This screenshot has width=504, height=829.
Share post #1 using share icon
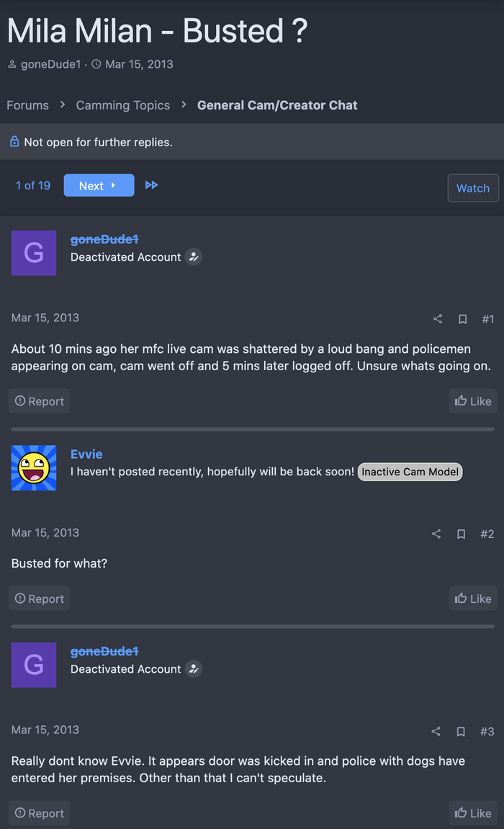click(x=438, y=319)
